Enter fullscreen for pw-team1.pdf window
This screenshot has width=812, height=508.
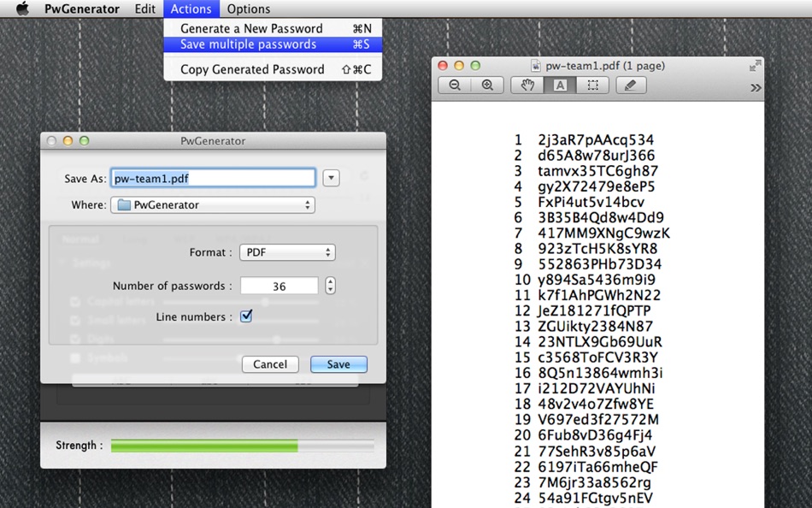(755, 66)
